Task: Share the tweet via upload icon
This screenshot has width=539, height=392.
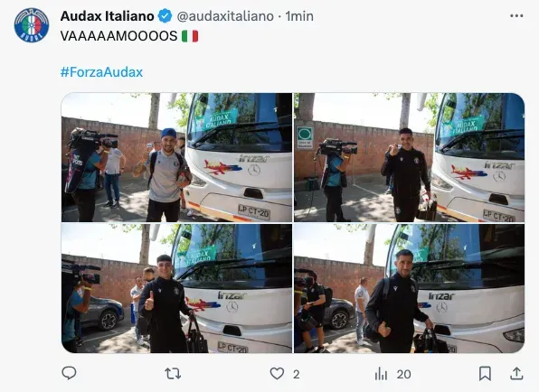Action: [516, 373]
